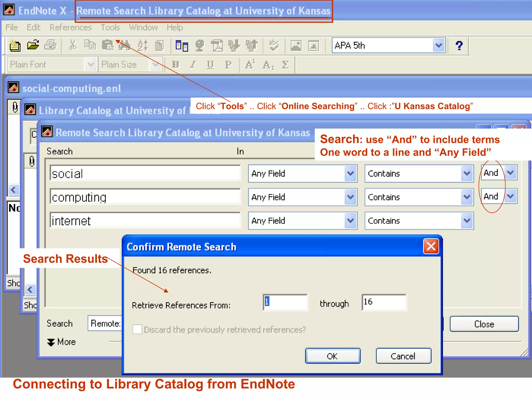Click the social search term field
Image resolution: width=532 pixels, height=399 pixels.
[x=145, y=173]
